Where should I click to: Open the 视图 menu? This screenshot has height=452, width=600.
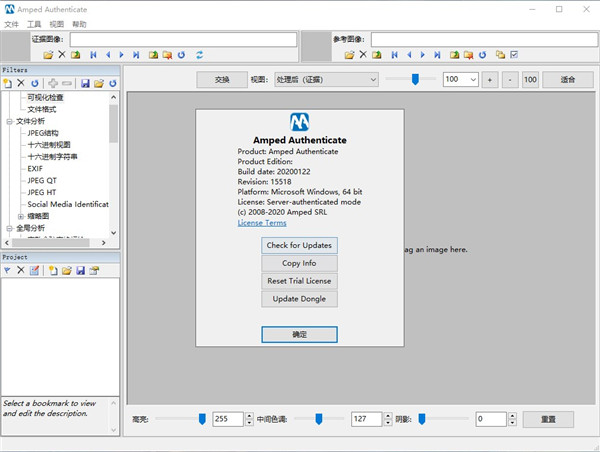tap(57, 24)
